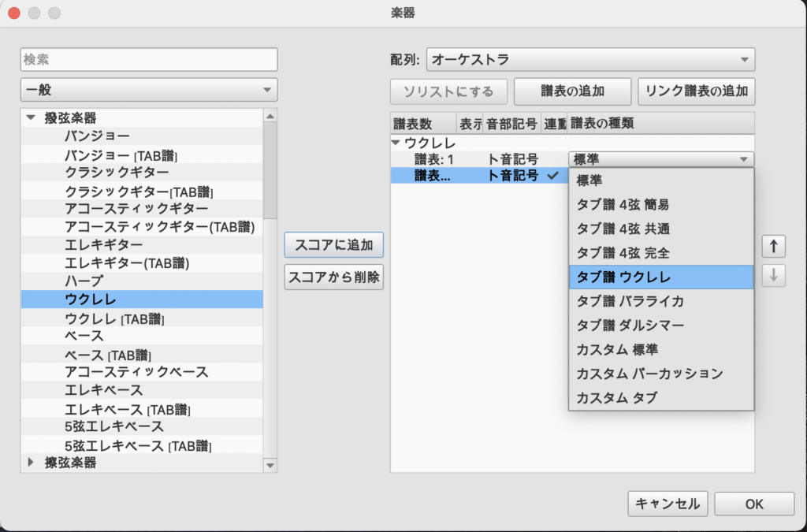807x532 pixels.
Task: Open the 一般 instrument genre dropdown
Action: click(149, 90)
